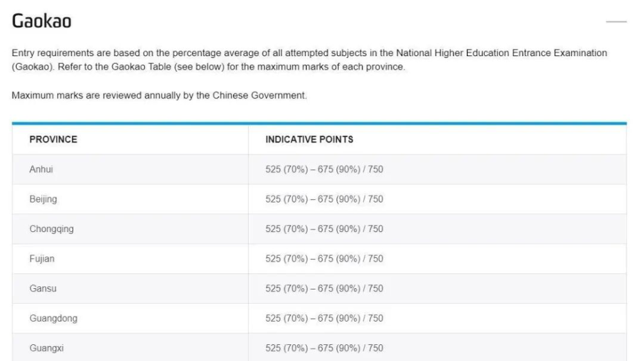This screenshot has height=361, width=644.
Task: Click the indicative points value for Guangdong
Action: (324, 318)
